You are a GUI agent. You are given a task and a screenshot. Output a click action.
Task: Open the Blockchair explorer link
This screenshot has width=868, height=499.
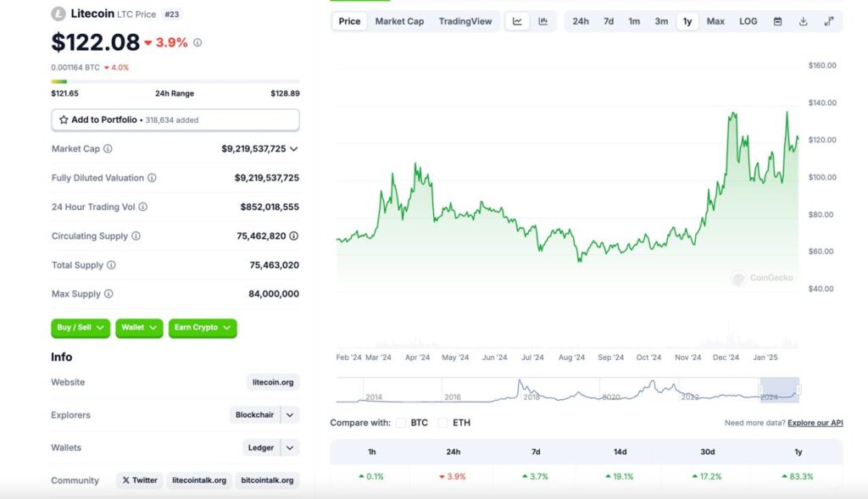click(x=254, y=415)
